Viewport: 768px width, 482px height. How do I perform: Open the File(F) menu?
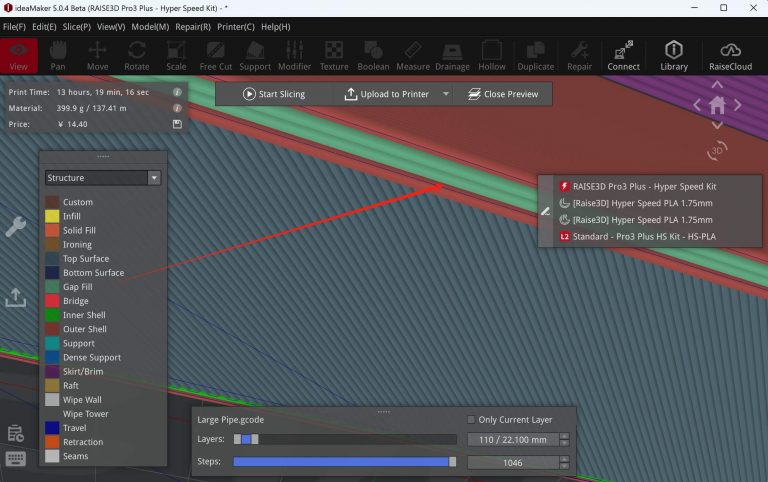(14, 27)
